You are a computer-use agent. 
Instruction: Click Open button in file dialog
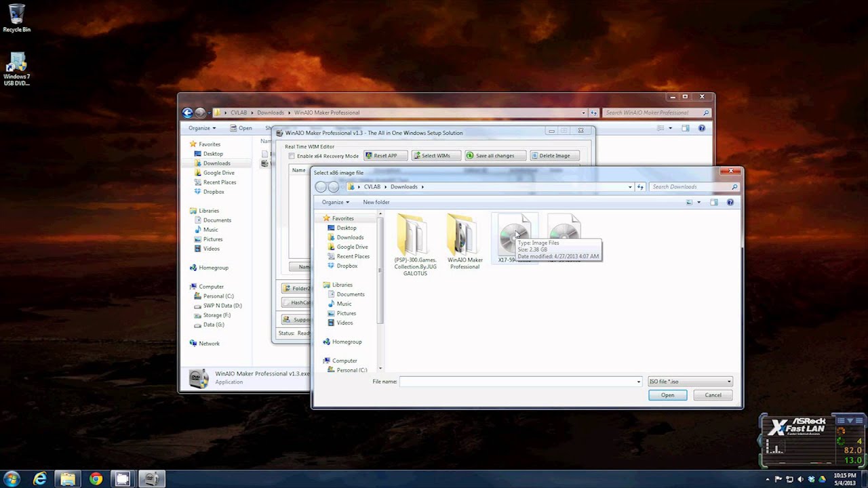pos(667,395)
